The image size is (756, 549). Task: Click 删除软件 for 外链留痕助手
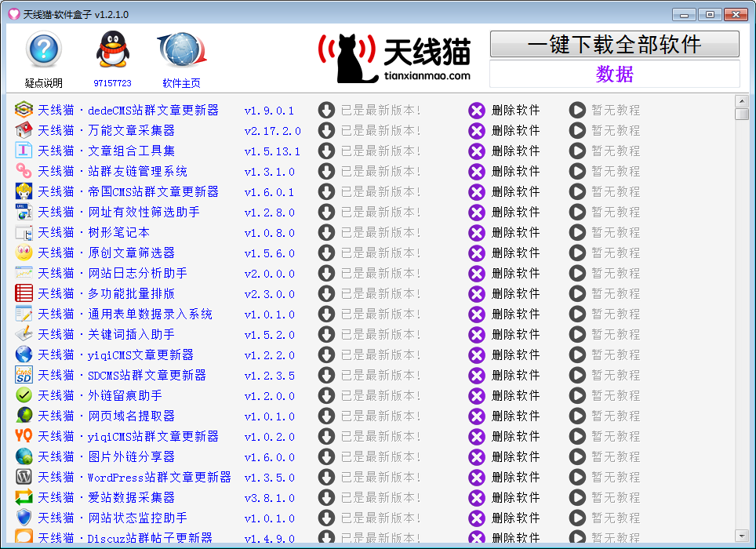[515, 395]
